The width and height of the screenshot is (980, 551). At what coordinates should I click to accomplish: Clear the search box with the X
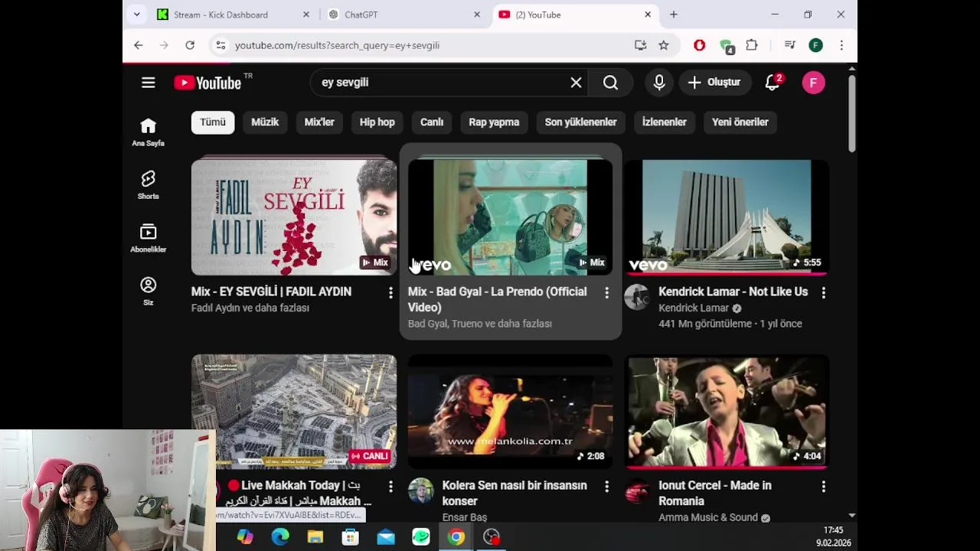tap(576, 83)
